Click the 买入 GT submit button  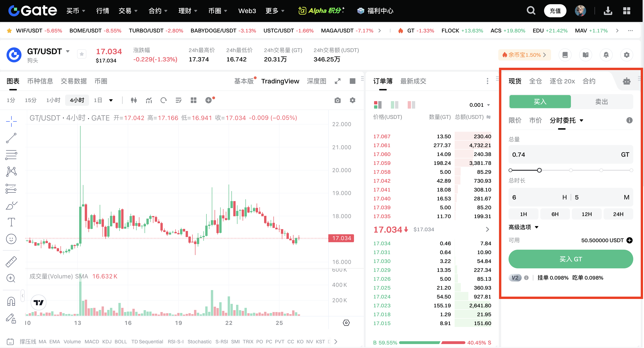[x=570, y=259]
